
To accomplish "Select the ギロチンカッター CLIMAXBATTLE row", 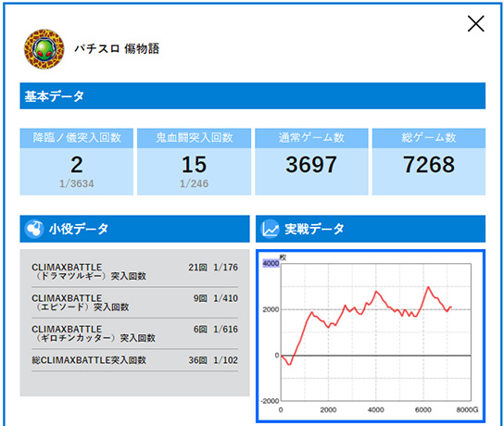I will (x=134, y=333).
